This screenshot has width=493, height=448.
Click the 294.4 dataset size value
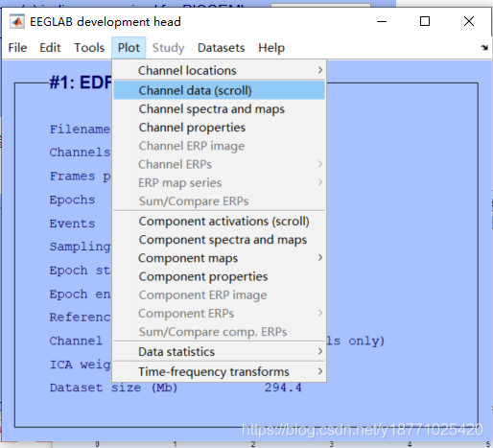[283, 388]
